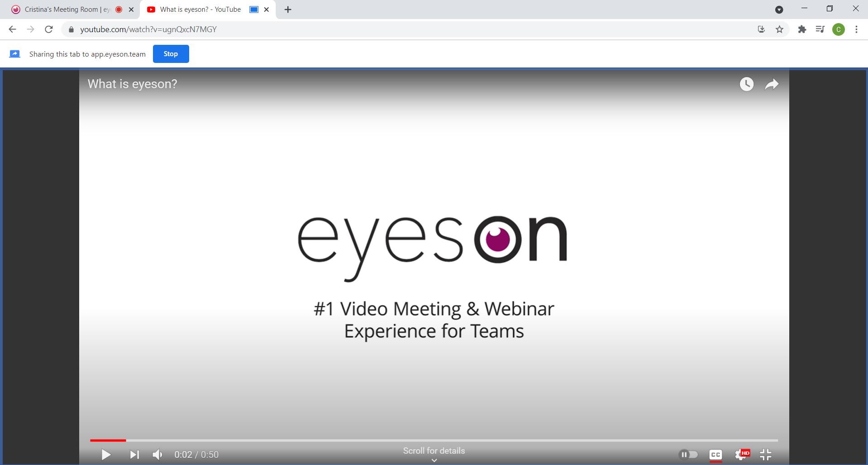Mute the video volume
This screenshot has height=465, width=868.
pos(157,455)
